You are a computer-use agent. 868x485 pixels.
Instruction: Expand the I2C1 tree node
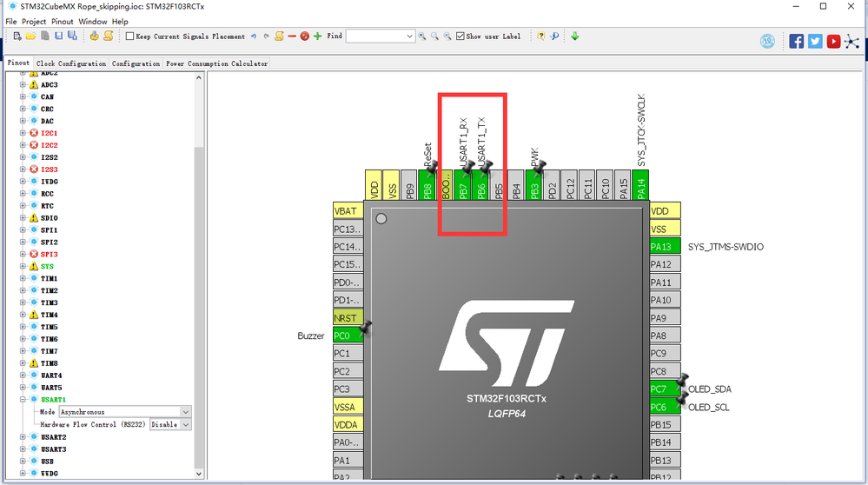click(x=23, y=134)
